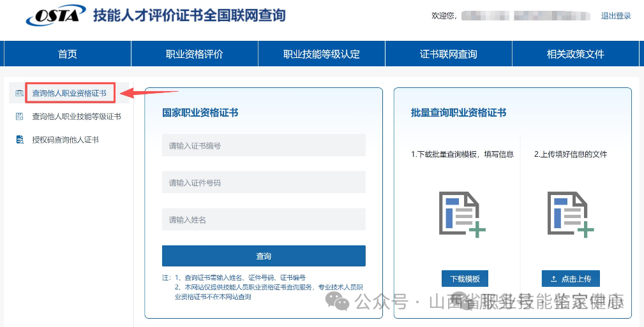The width and height of the screenshot is (644, 327).
Task: Click the OSTA logo
Action: point(56,15)
